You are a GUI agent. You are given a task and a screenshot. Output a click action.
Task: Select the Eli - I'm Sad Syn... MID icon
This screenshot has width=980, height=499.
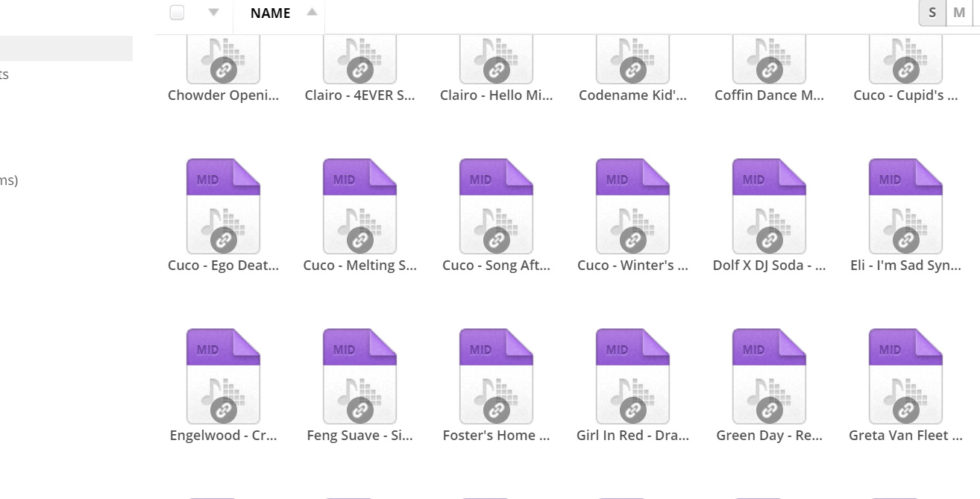[905, 206]
